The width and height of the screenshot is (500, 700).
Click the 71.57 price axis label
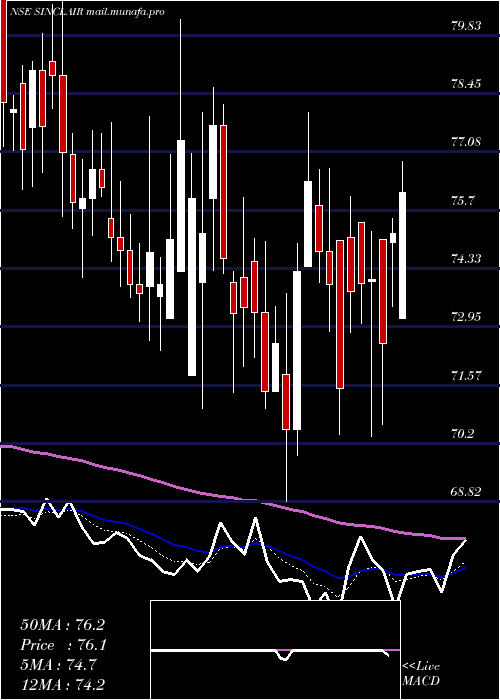466,375
